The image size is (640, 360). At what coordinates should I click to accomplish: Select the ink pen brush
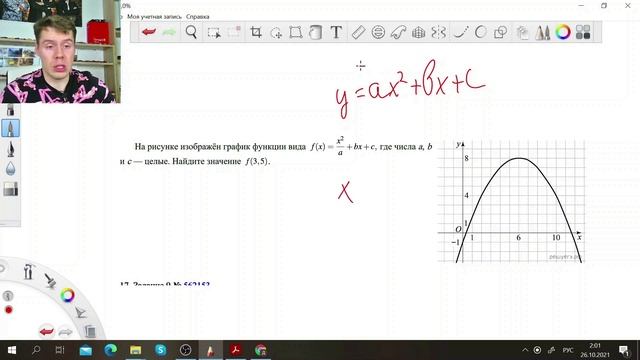(x=10, y=149)
